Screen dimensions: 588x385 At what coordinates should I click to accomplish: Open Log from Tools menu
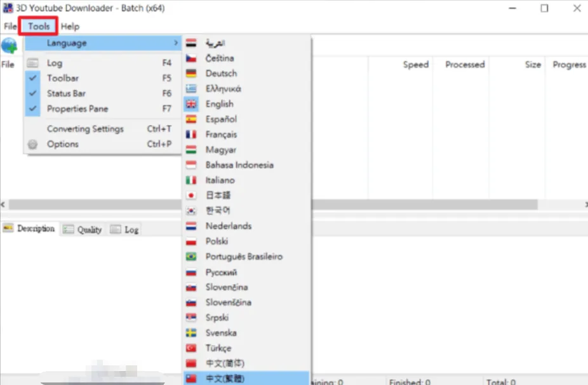point(102,63)
